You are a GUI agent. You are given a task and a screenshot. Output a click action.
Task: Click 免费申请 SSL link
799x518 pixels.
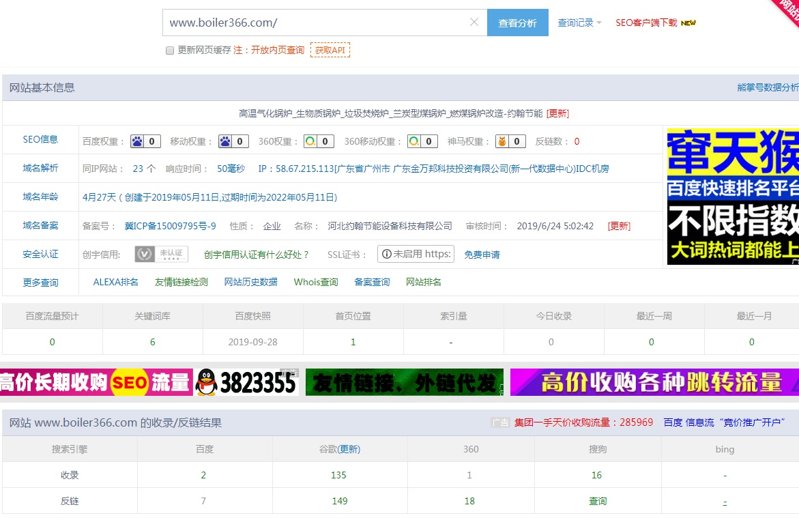tap(482, 254)
